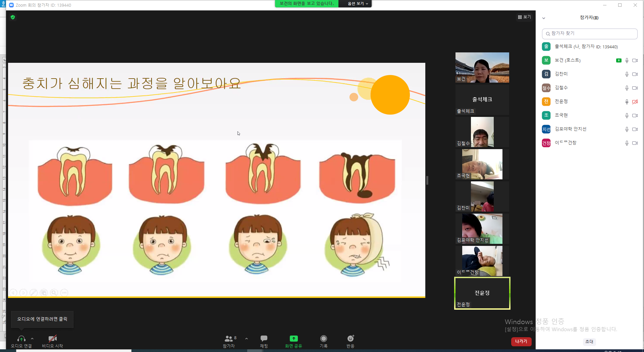Click the record icon
Viewport: 644px width, 352px height.
pyautogui.click(x=323, y=339)
